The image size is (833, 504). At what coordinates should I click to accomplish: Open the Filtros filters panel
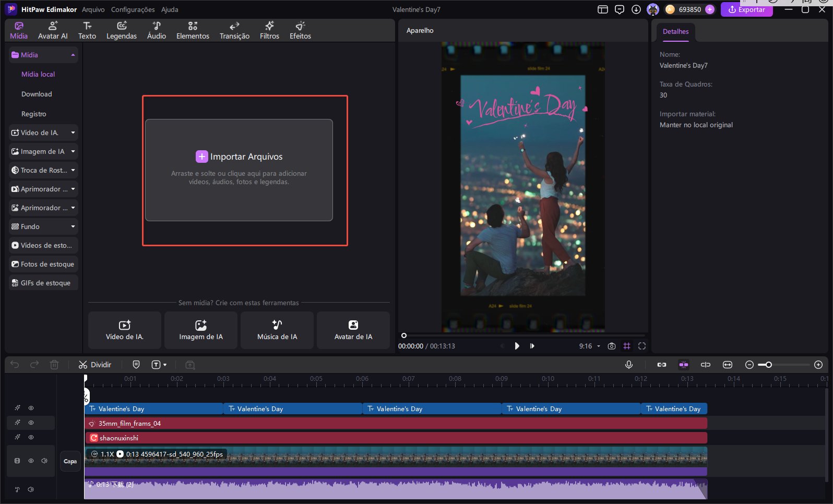269,30
